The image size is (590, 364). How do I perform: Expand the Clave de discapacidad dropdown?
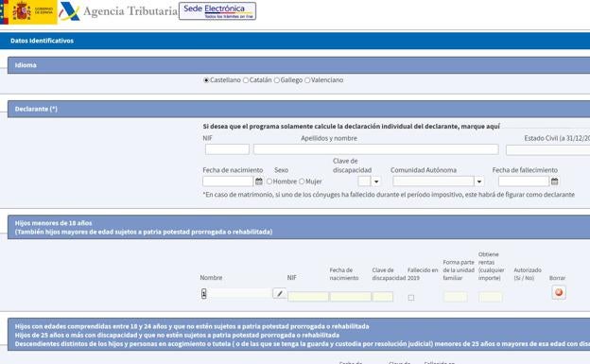pyautogui.click(x=376, y=182)
